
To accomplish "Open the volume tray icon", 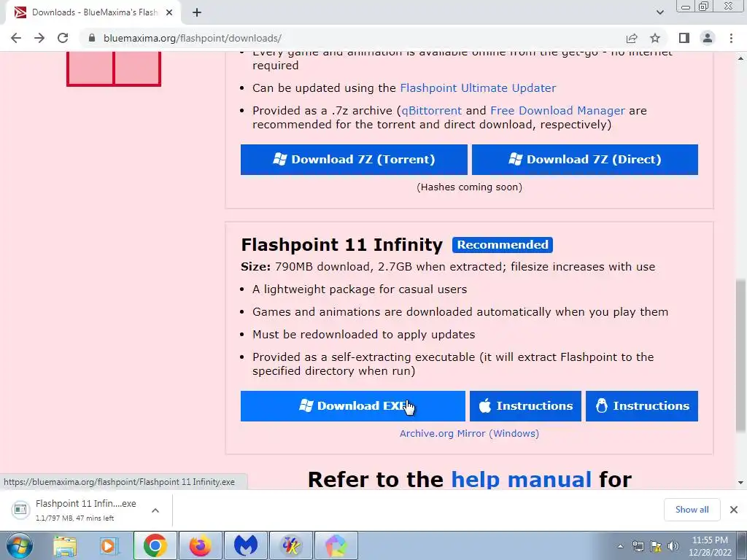I will tap(673, 546).
